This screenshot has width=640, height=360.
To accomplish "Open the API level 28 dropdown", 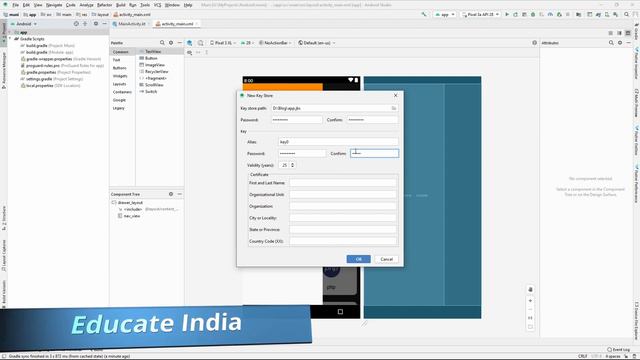I will tap(247, 42).
